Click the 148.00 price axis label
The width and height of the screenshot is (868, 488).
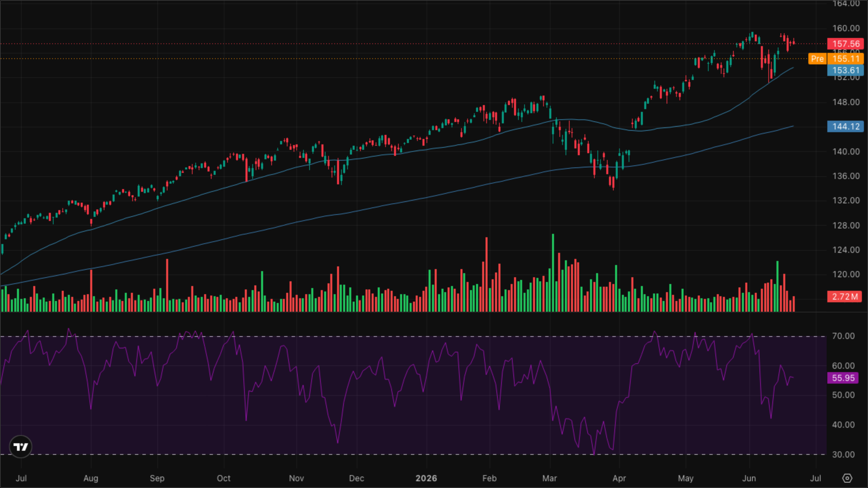tap(846, 102)
